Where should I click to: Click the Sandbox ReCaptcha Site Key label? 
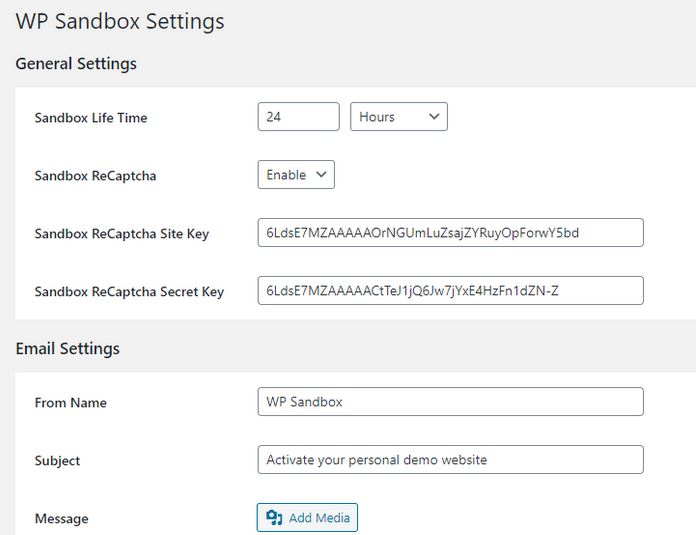point(122,234)
